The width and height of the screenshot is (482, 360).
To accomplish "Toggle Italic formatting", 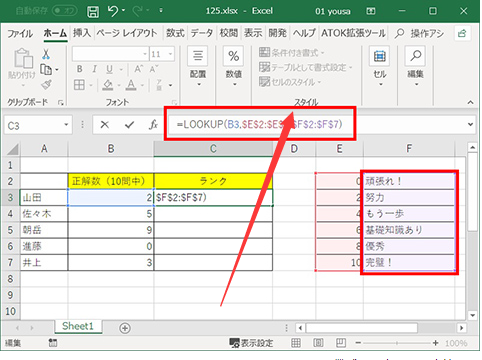I will click(x=94, y=69).
